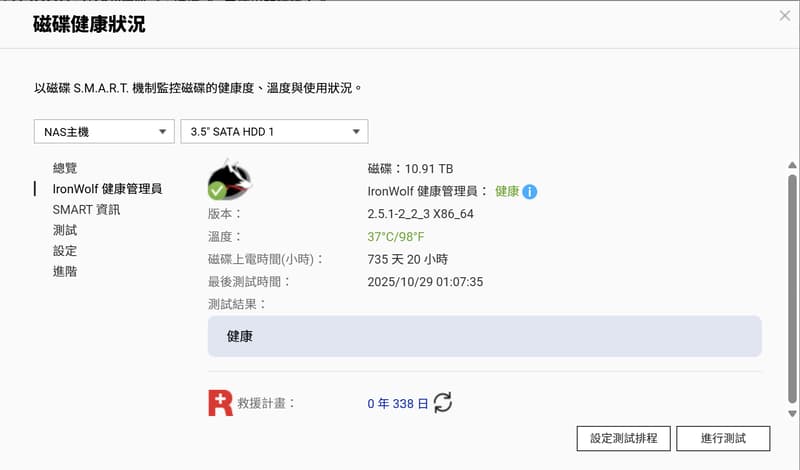Open the 設定 section
The height and width of the screenshot is (470, 800).
pyautogui.click(x=65, y=251)
